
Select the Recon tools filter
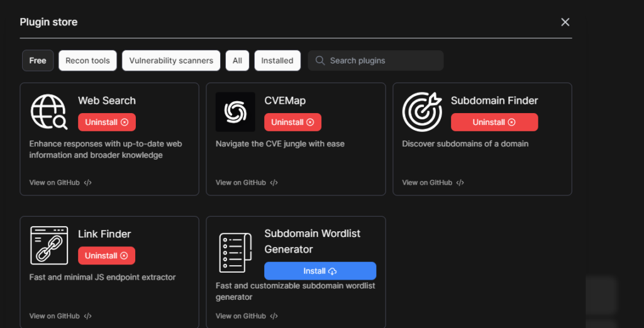[87, 60]
